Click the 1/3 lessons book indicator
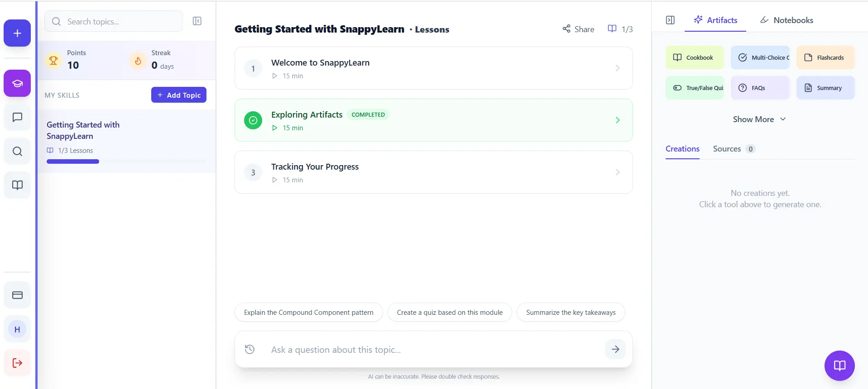Screen dimensions: 868x389 point(620,29)
